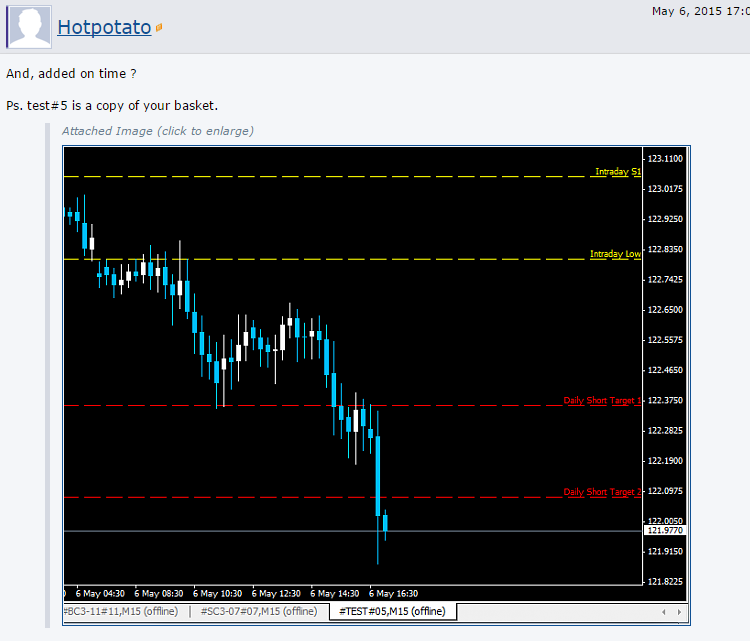Click the 6 May 04:30 time label
750x641 pixels.
pos(100,593)
